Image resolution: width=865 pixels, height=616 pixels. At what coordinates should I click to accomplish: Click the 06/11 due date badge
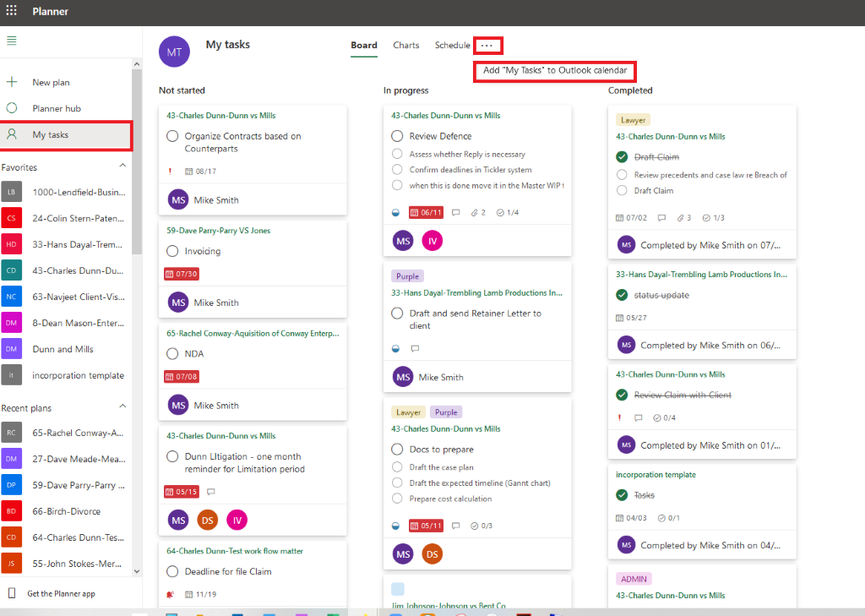pyautogui.click(x=426, y=212)
